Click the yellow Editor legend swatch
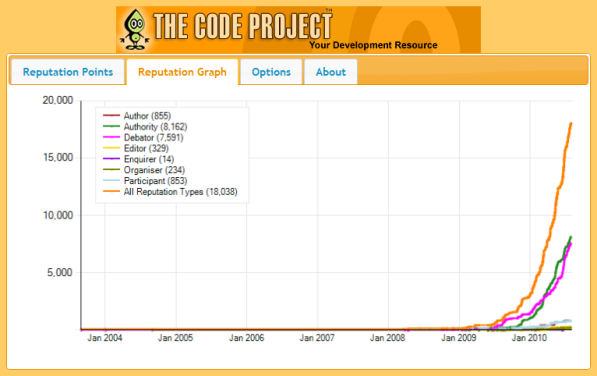Viewport: 597px width, 376px height. 112,148
